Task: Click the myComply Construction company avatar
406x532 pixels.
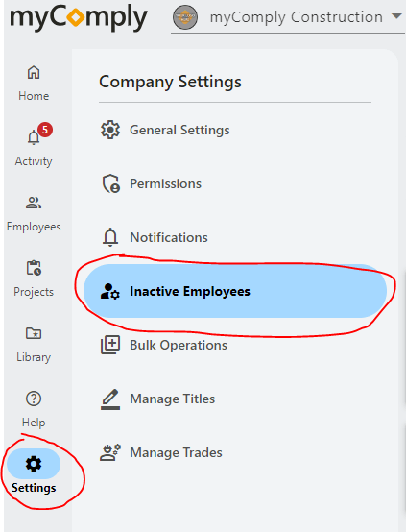Action: click(185, 17)
